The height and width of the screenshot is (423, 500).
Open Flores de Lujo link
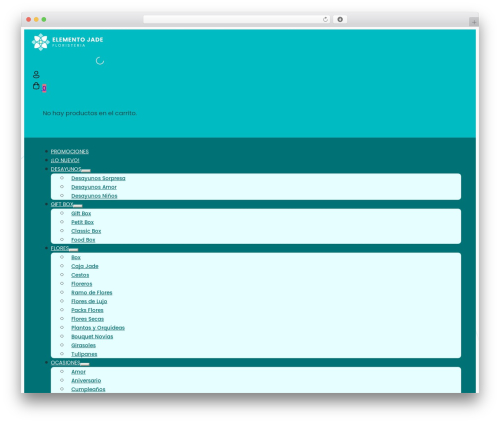tap(89, 301)
